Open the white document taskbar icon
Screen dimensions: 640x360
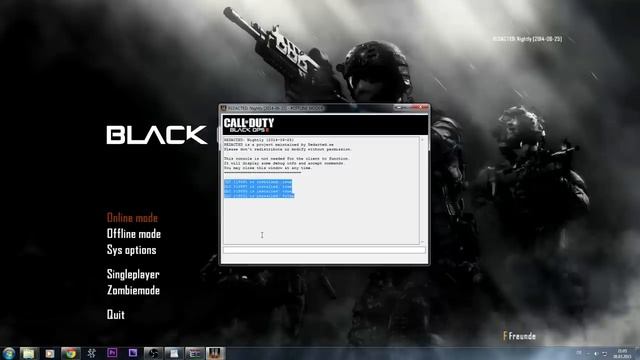point(174,353)
